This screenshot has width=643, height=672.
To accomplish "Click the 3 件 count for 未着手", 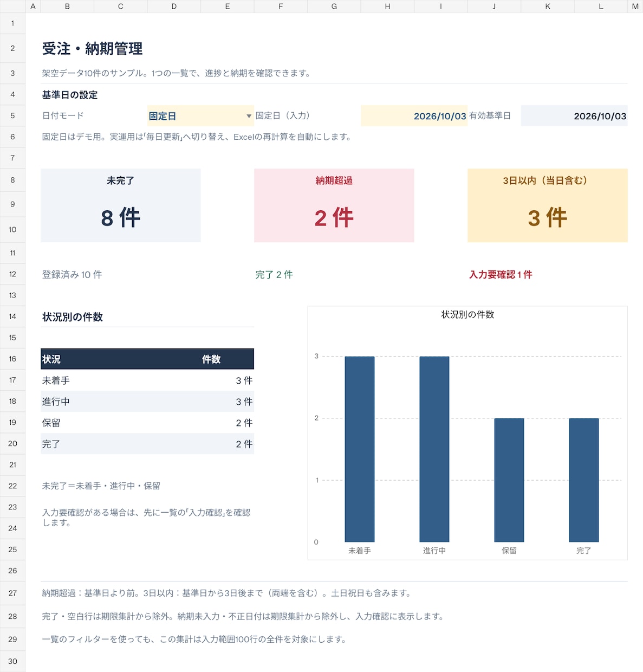I will coord(244,380).
